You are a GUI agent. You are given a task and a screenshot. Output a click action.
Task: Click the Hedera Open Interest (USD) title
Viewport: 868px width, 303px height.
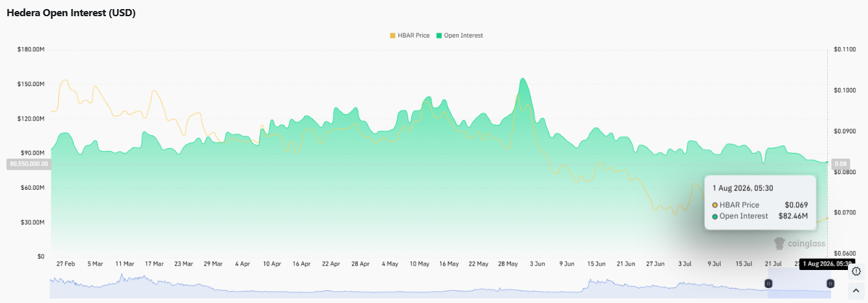[x=71, y=13]
